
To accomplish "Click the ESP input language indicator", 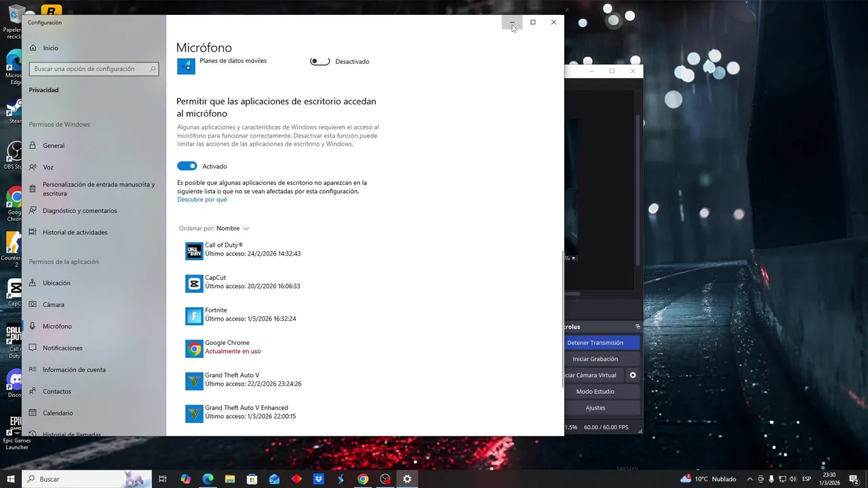I will click(x=807, y=479).
